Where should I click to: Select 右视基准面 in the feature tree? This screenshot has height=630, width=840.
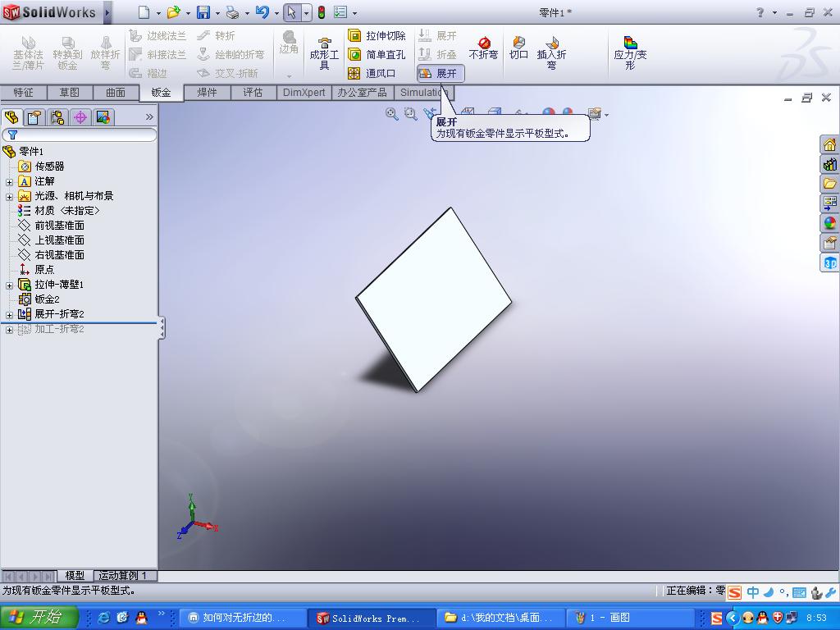pyautogui.click(x=52, y=255)
